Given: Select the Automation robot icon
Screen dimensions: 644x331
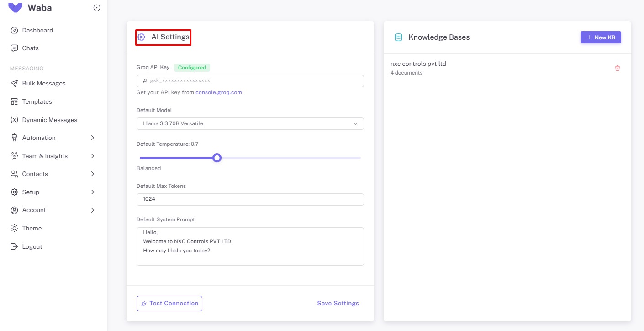Looking at the screenshot, I should [14, 138].
